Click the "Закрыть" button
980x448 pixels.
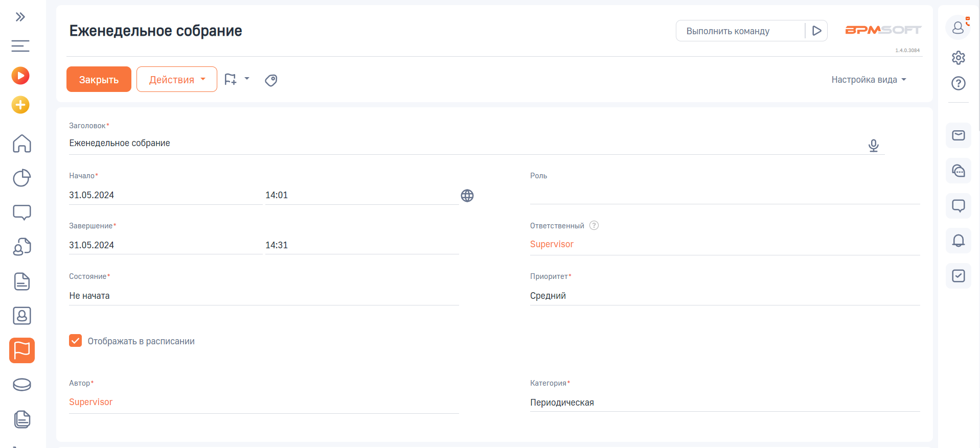coord(99,80)
